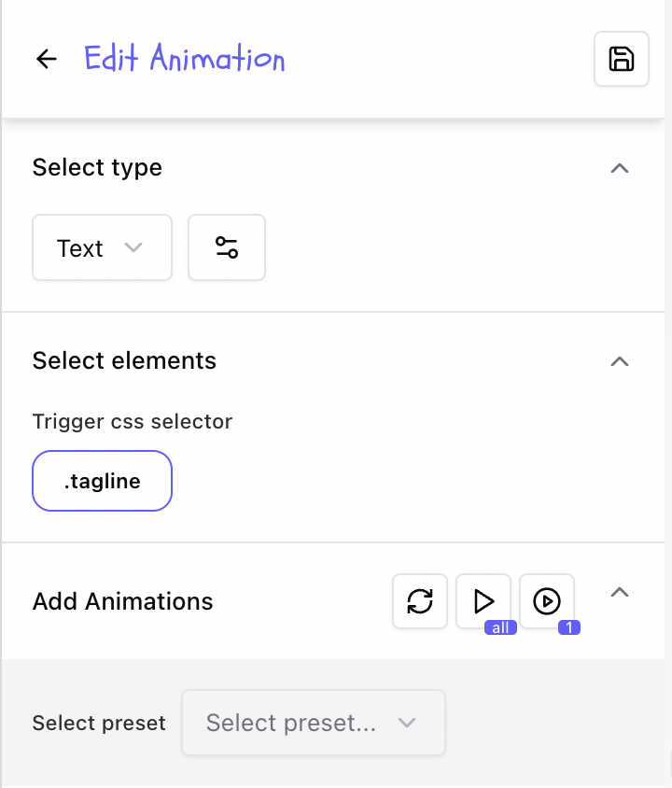Image resolution: width=672 pixels, height=788 pixels.
Task: Collapse the Select elements section chevron
Action: point(619,361)
